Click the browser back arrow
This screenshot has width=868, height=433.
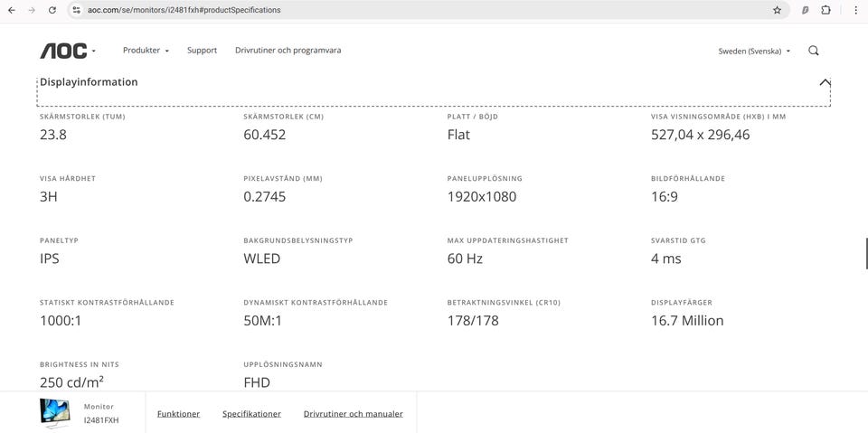[x=12, y=10]
